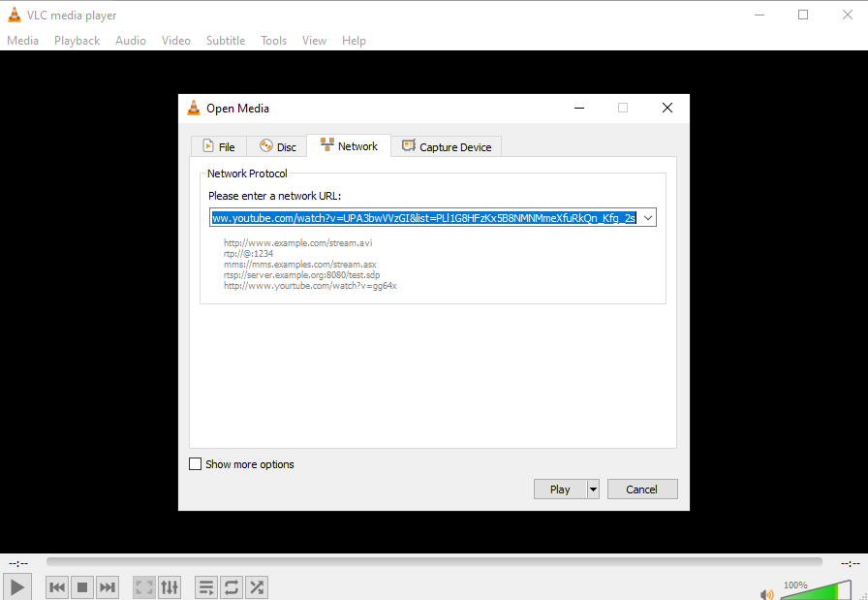
Task: Open the Video menu
Action: 176,41
